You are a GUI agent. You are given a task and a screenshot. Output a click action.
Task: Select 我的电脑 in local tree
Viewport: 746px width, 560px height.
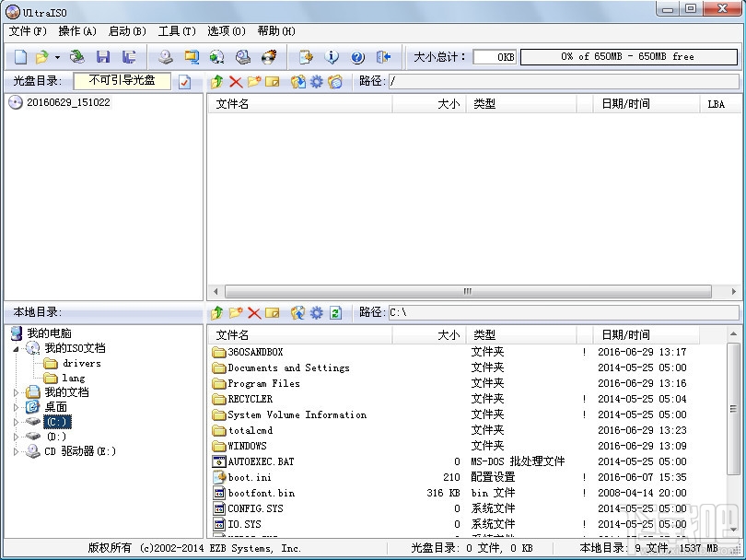pos(49,333)
